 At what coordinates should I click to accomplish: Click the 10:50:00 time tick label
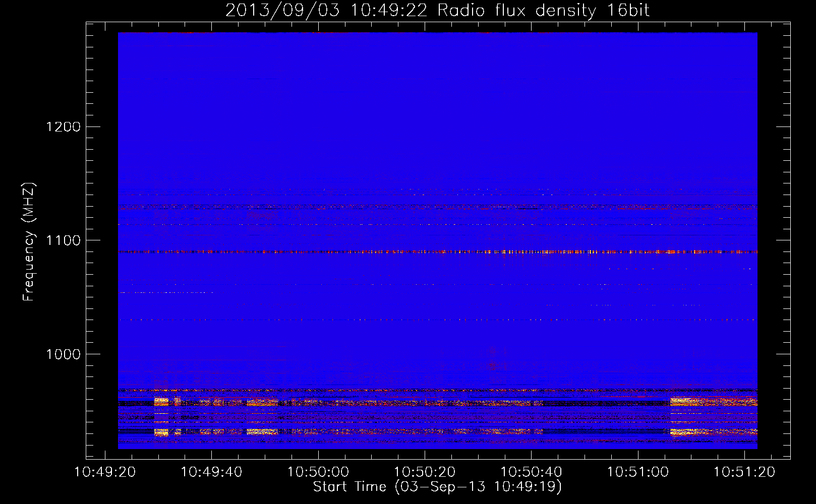(x=318, y=472)
